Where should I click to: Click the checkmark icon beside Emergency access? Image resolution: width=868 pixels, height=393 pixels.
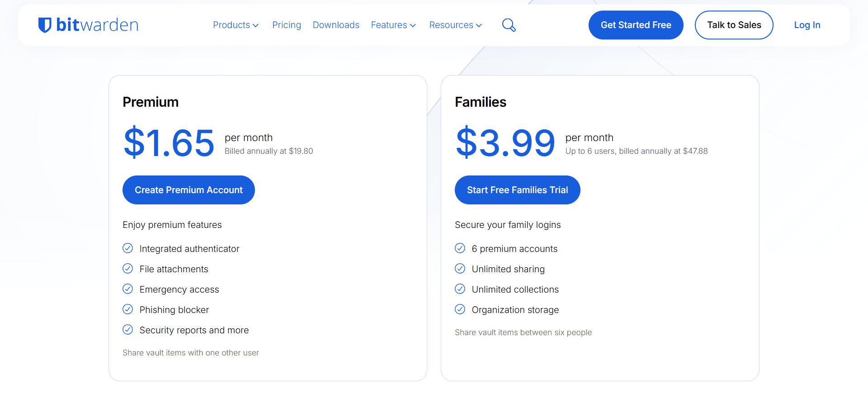pyautogui.click(x=128, y=289)
